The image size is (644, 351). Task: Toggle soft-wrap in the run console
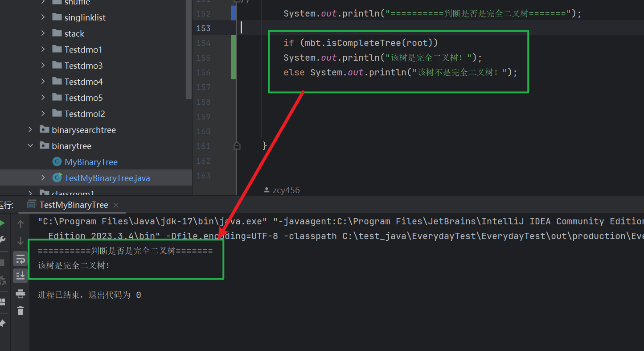pos(21,259)
